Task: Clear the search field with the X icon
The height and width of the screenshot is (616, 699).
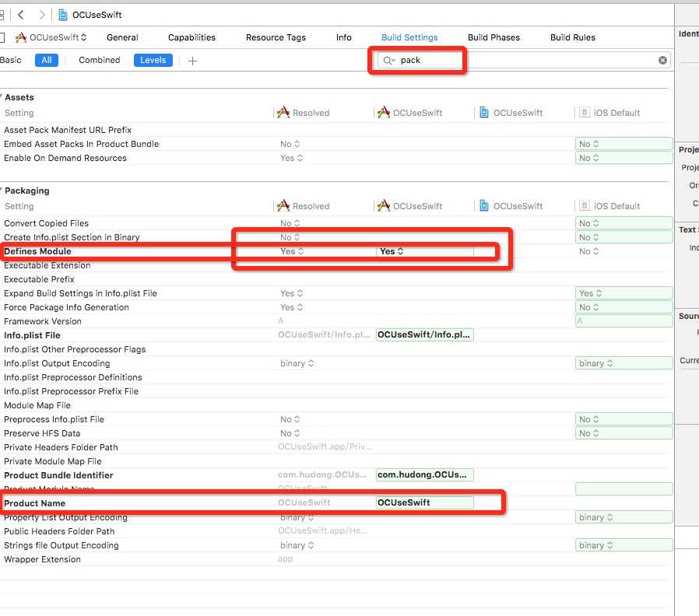Action: point(662,60)
